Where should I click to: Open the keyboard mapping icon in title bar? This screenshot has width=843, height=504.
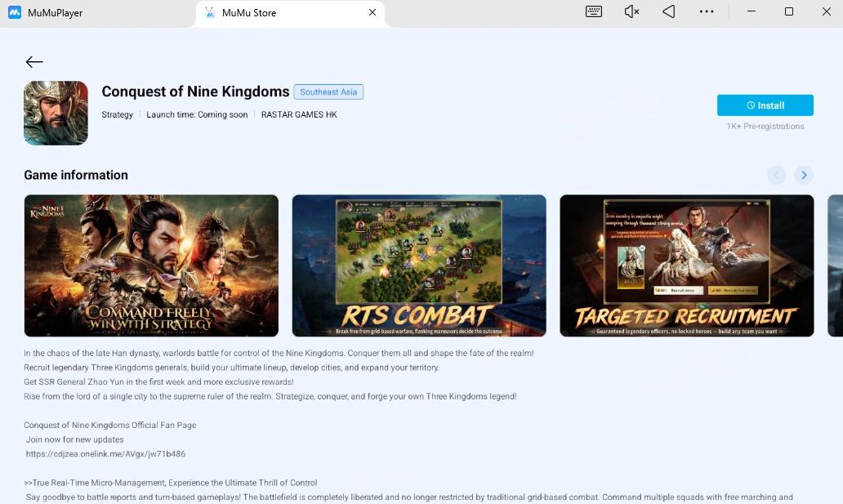(x=594, y=11)
